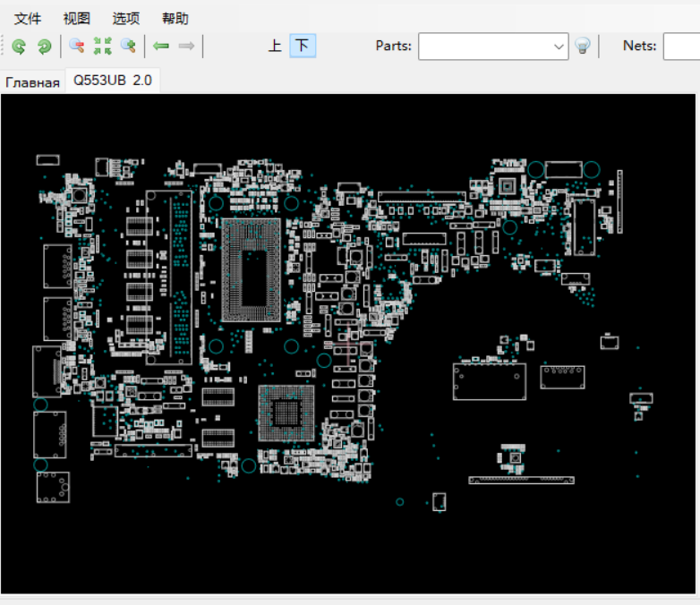700x605 pixels.
Task: Click the green back arrow icon
Action: 161,46
